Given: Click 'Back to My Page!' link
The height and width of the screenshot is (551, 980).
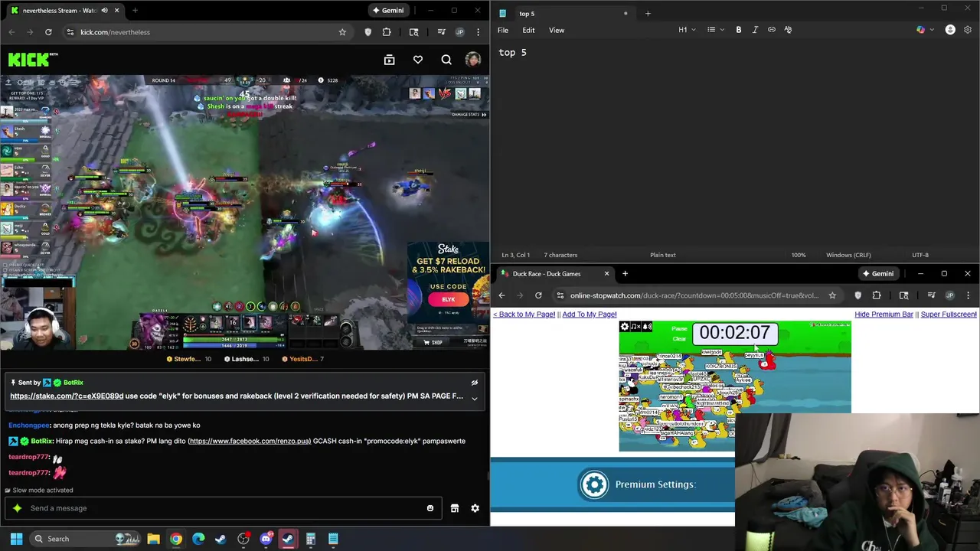Looking at the screenshot, I should (524, 315).
